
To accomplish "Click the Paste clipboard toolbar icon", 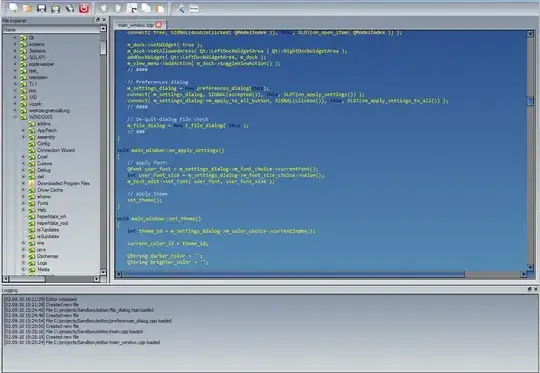I will (160, 8).
